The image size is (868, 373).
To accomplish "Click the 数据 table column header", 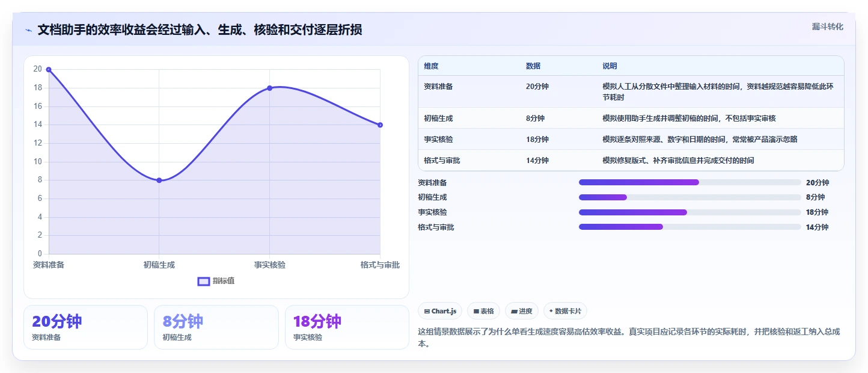I will coord(533,66).
